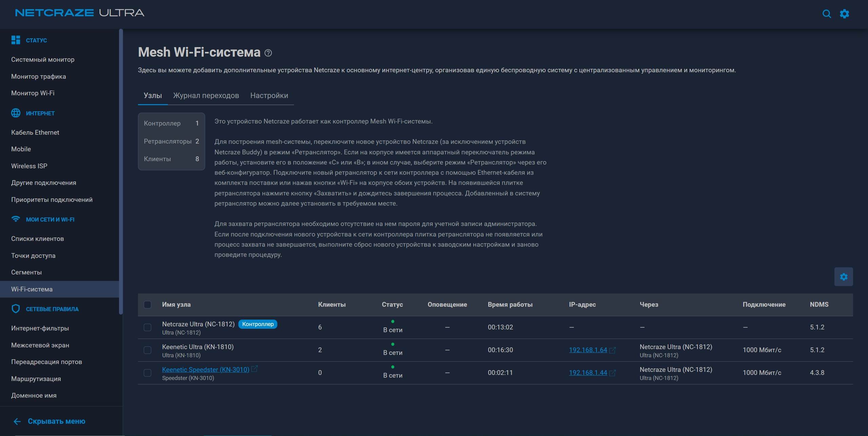Select the Keenetic Ultra (KN-1810) row checkbox
Screen dimensions: 868x436
click(147, 350)
